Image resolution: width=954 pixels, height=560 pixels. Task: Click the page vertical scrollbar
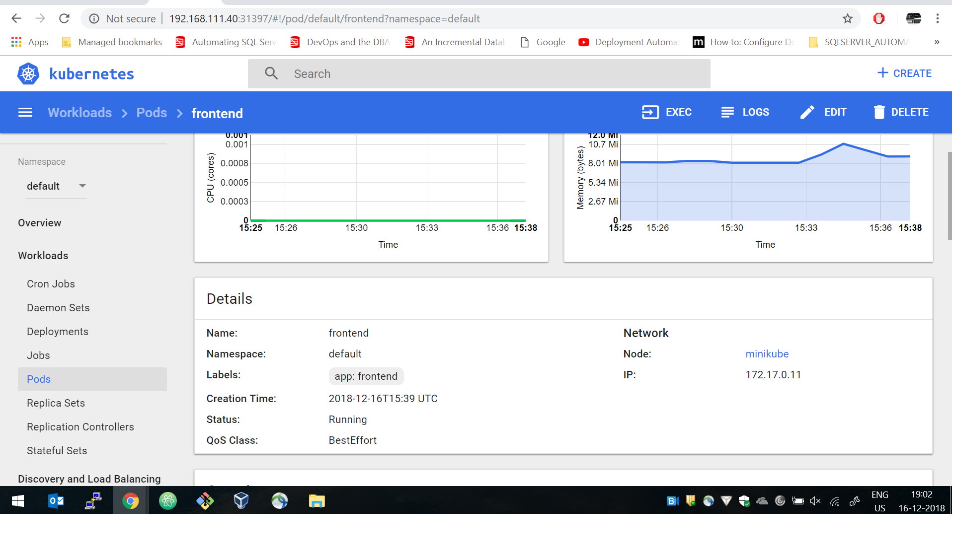pyautogui.click(x=949, y=196)
